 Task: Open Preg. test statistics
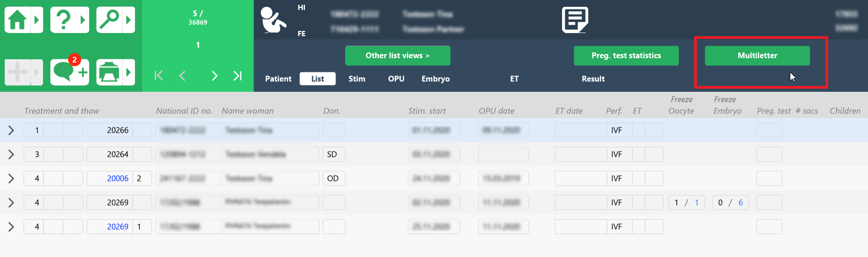coord(626,56)
